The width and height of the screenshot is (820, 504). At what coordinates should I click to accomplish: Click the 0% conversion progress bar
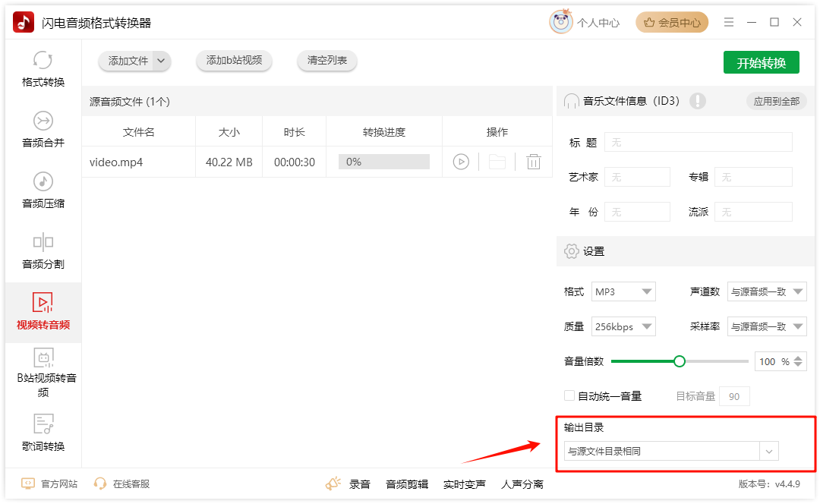[x=384, y=162]
